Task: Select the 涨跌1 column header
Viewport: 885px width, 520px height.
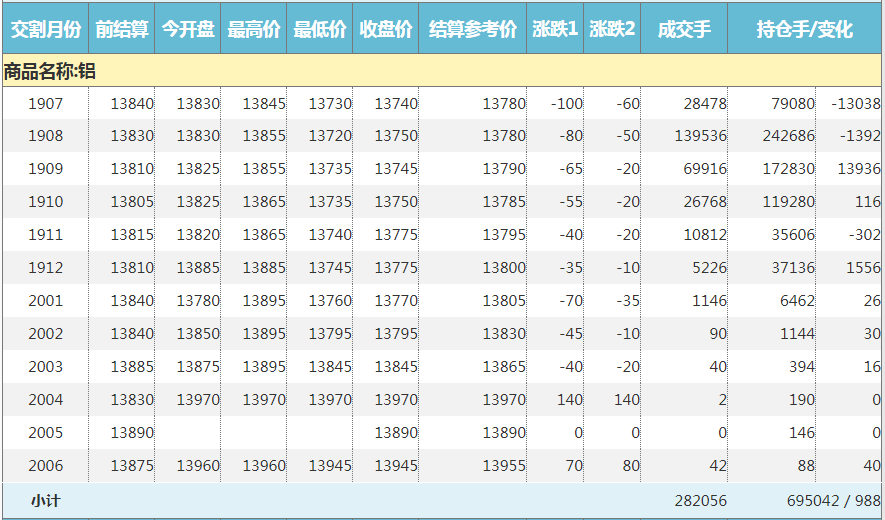Action: pyautogui.click(x=555, y=29)
